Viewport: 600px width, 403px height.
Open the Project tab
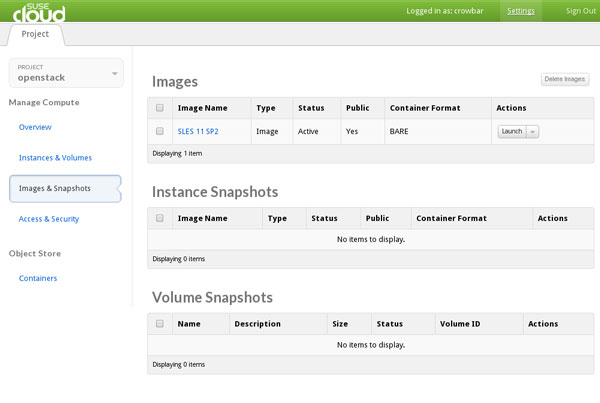pyautogui.click(x=35, y=34)
